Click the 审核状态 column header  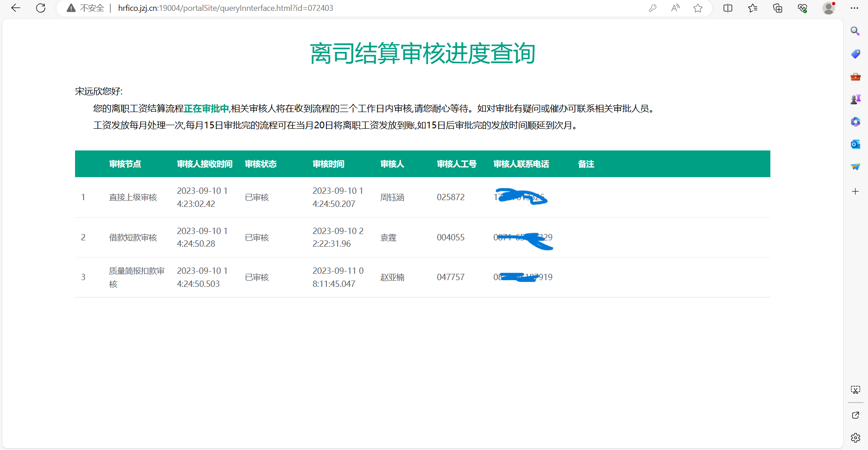[261, 164]
